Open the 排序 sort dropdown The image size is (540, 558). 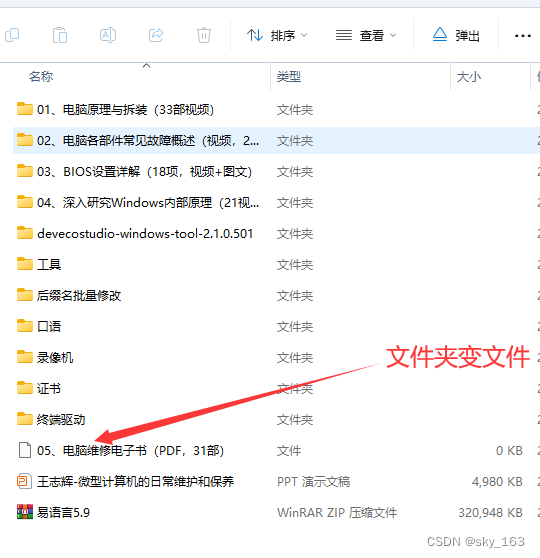pyautogui.click(x=277, y=35)
